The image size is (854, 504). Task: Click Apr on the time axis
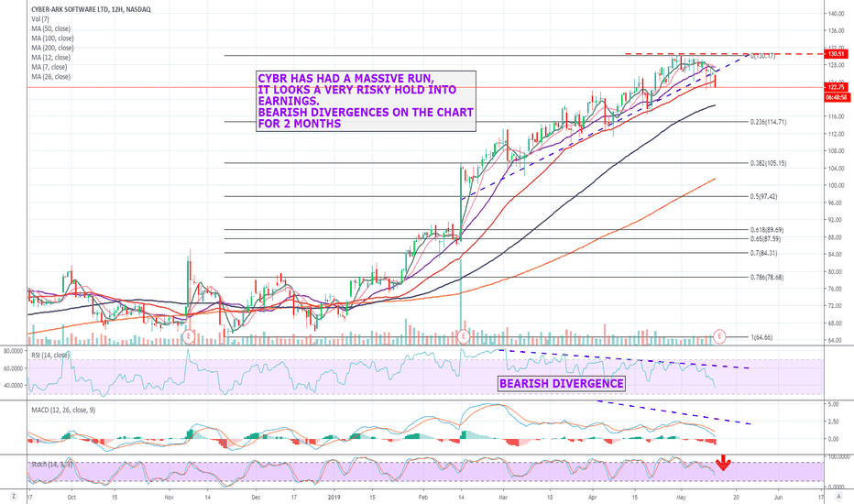coord(593,498)
